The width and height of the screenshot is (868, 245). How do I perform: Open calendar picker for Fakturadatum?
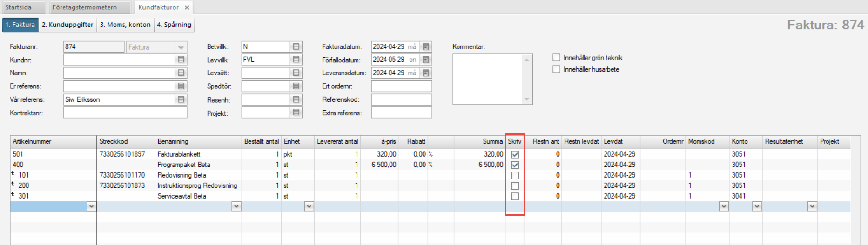[x=426, y=46]
